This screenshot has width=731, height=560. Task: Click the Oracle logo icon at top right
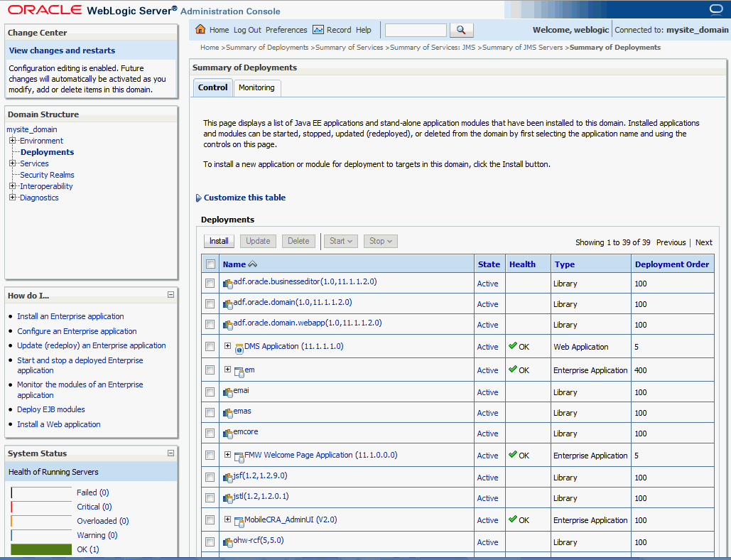point(715,9)
